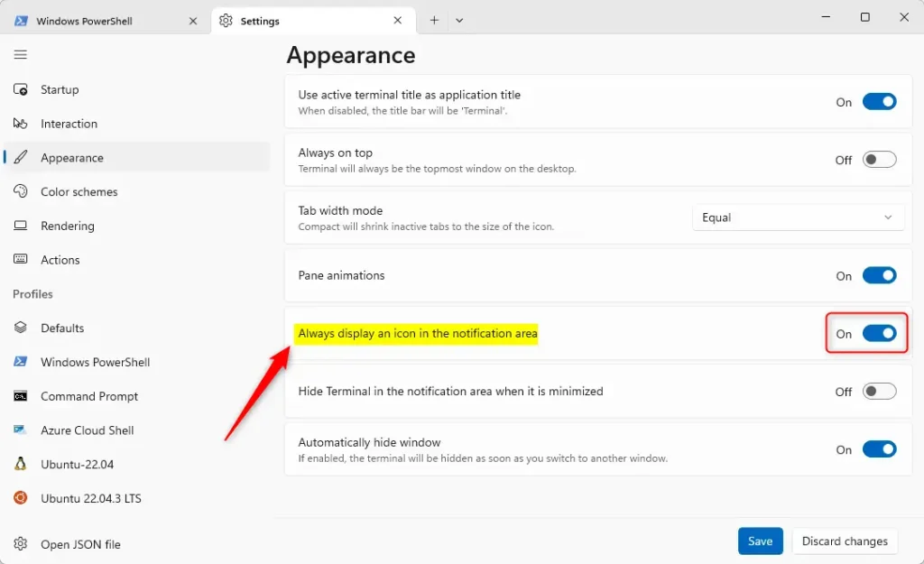Minimize the Terminal window

click(826, 17)
